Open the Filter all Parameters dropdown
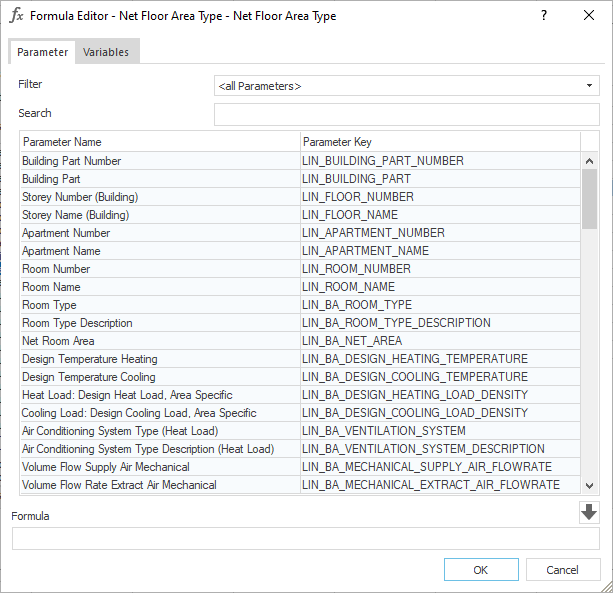The width and height of the screenshot is (613, 593). [407, 86]
